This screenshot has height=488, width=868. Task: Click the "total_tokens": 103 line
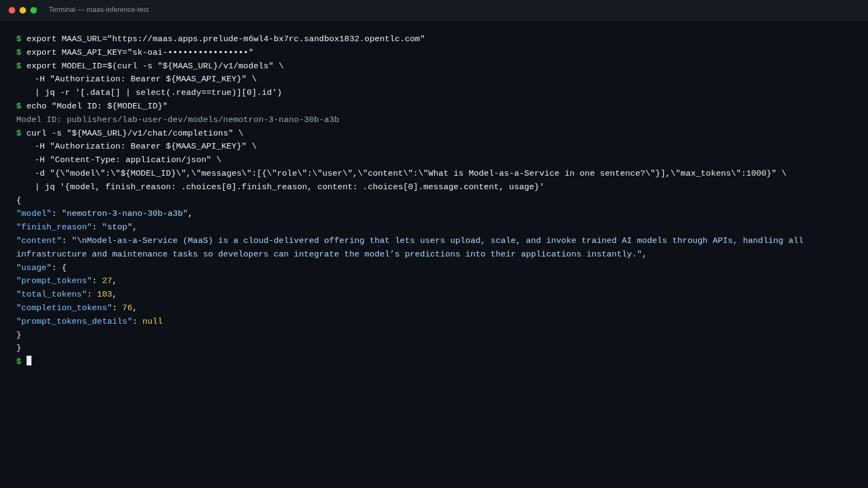click(x=67, y=294)
